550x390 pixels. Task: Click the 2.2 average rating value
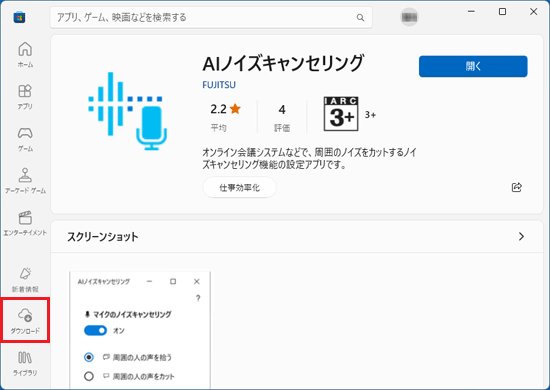point(218,109)
